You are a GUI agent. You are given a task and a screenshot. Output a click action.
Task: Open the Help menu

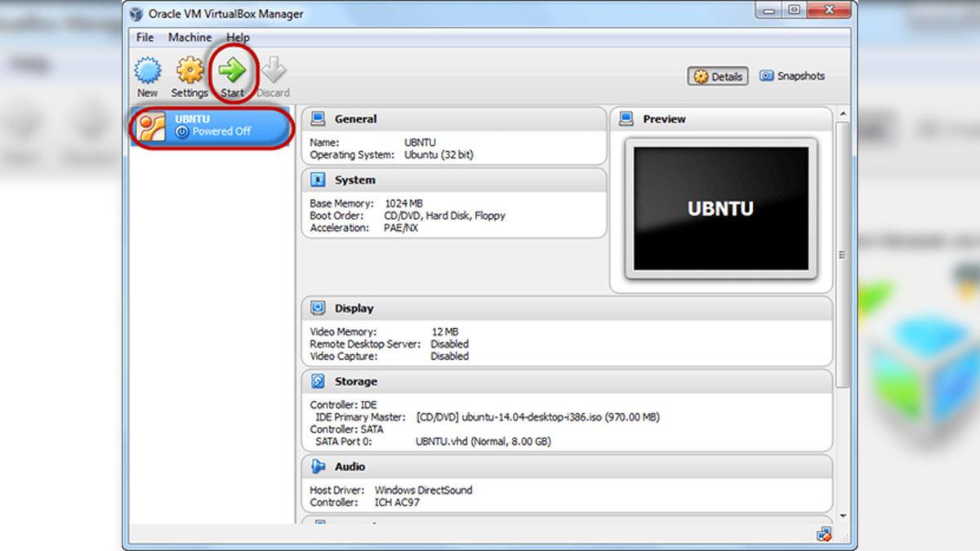238,37
